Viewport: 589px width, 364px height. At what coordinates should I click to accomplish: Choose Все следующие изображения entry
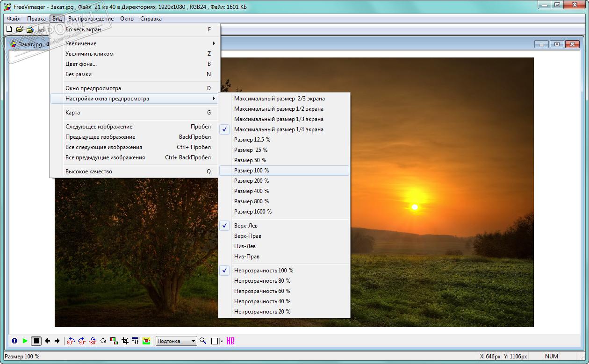pyautogui.click(x=135, y=147)
